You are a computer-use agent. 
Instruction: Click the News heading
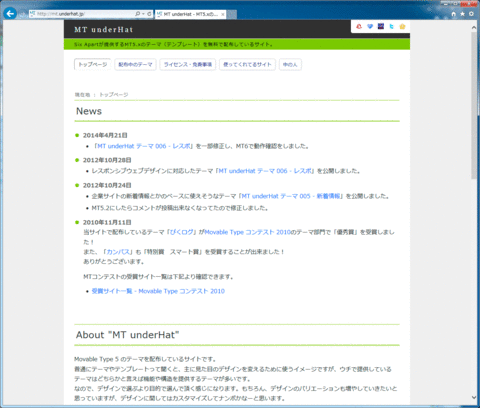coord(89,111)
